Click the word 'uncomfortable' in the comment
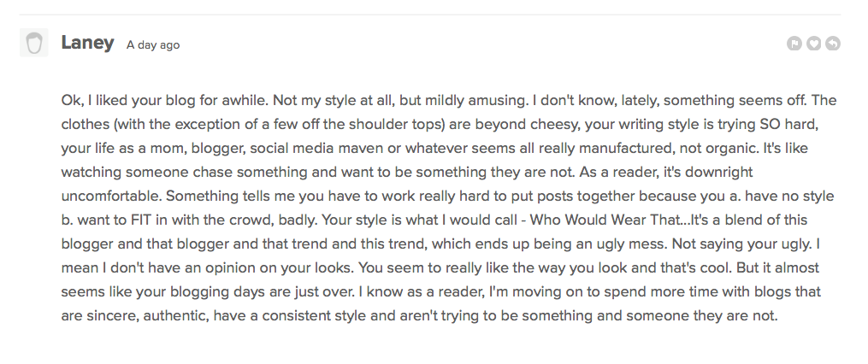Screen dimensions: 868x364 pos(111,196)
